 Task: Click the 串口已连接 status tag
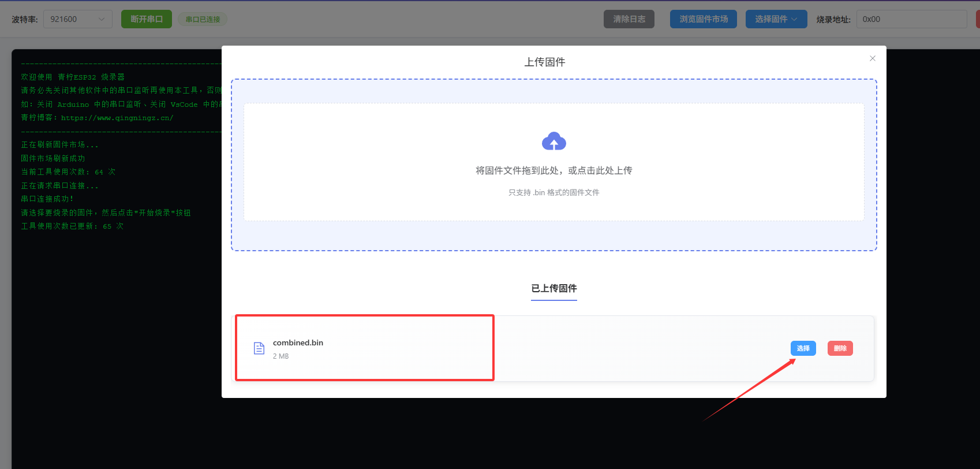coord(203,20)
